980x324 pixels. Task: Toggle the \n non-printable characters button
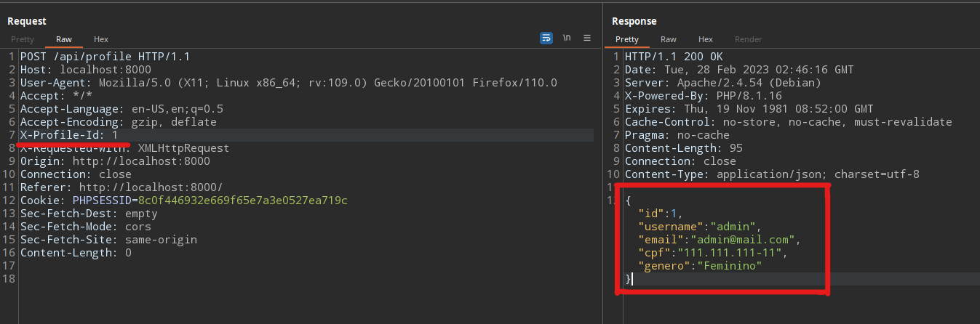coord(566,39)
